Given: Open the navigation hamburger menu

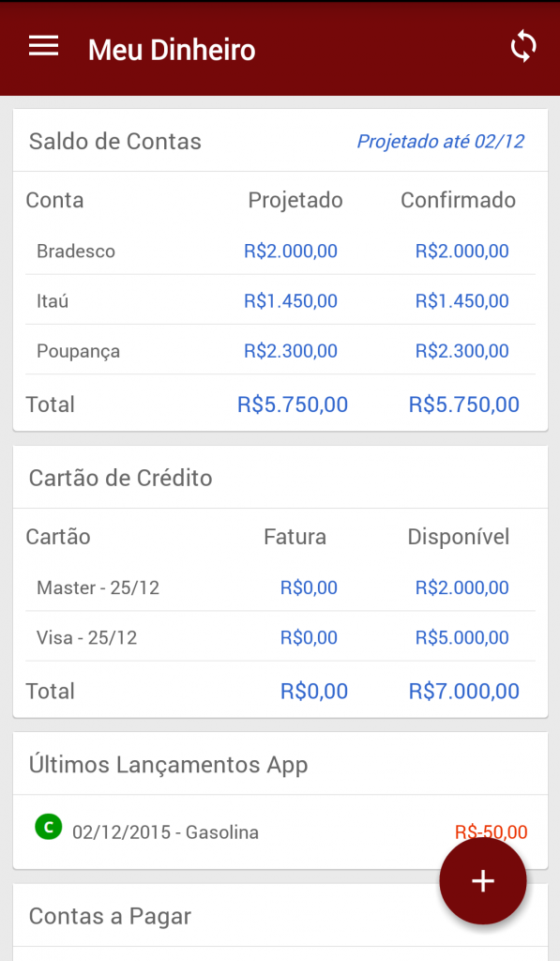Looking at the screenshot, I should pyautogui.click(x=42, y=46).
